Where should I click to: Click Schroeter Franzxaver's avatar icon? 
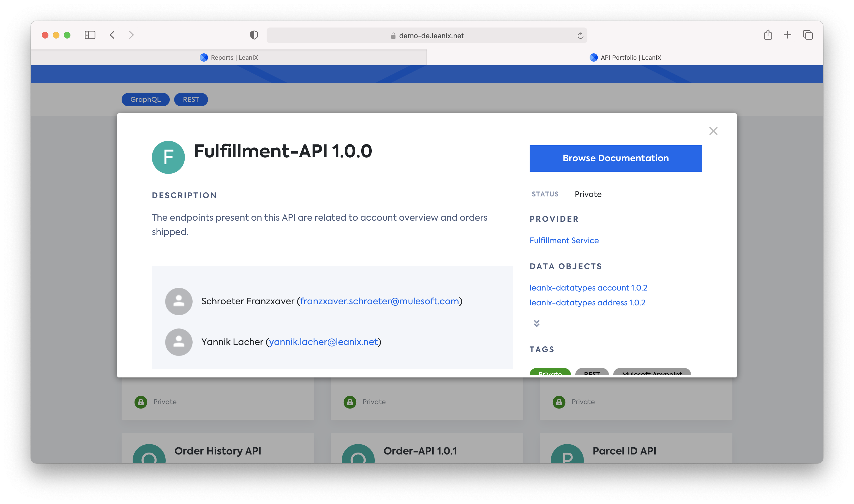(x=179, y=301)
